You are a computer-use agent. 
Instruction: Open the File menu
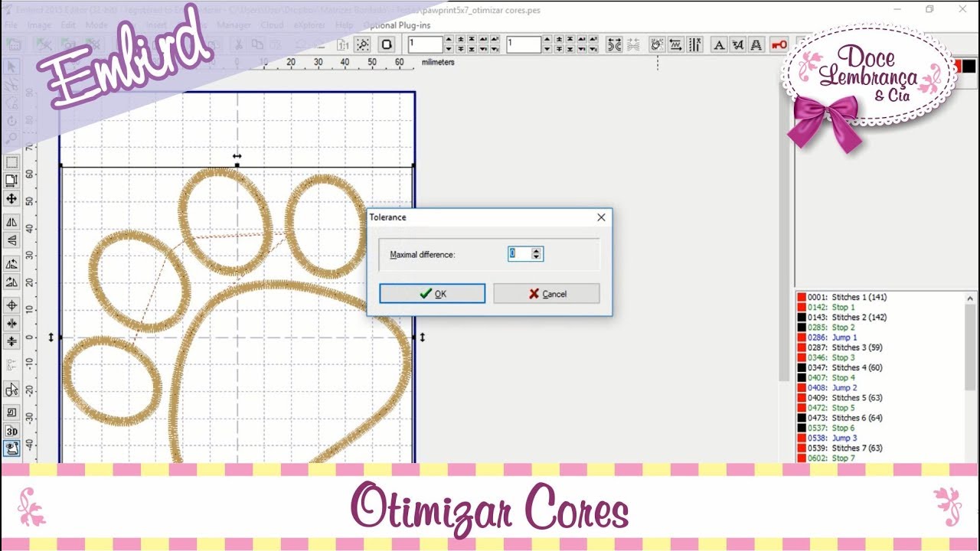11,25
